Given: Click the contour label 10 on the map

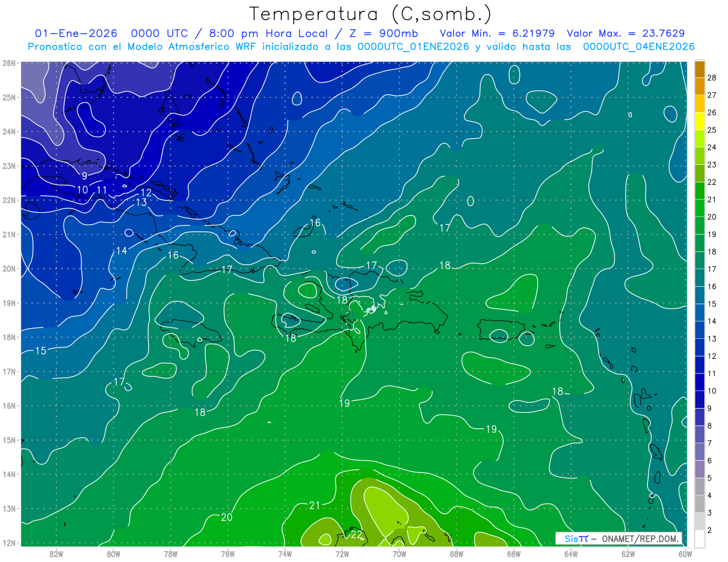Looking at the screenshot, I should 83,190.
